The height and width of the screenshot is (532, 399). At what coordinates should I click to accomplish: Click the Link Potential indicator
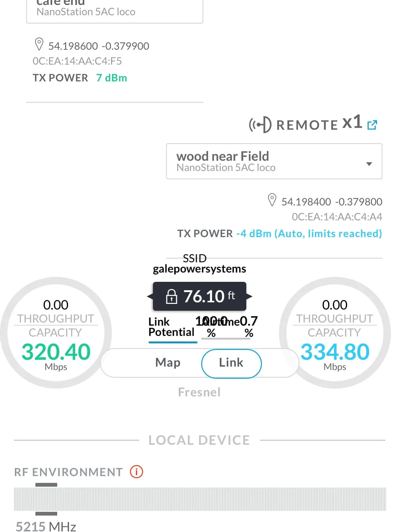pyautogui.click(x=172, y=328)
